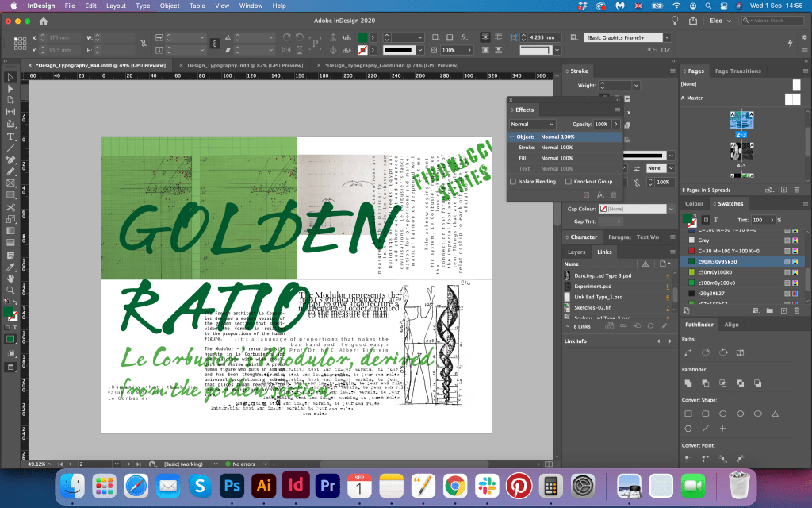This screenshot has height=508, width=812.
Task: Click the Pathfinder Add shapes icon
Action: click(x=687, y=383)
